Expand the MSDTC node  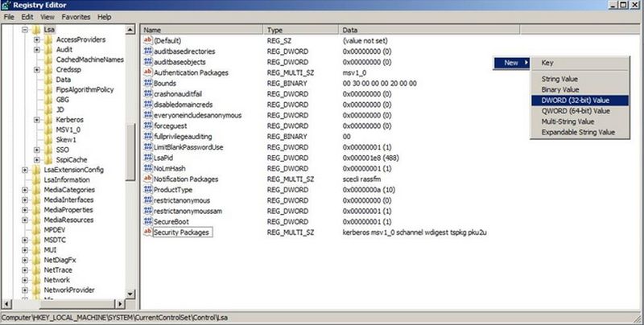tap(25, 240)
